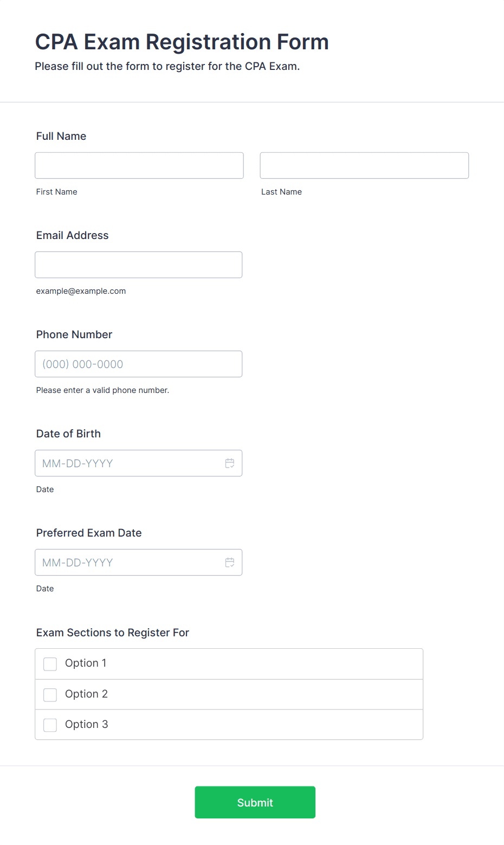Click the Option 2 label text
The image size is (504, 845).
point(86,694)
